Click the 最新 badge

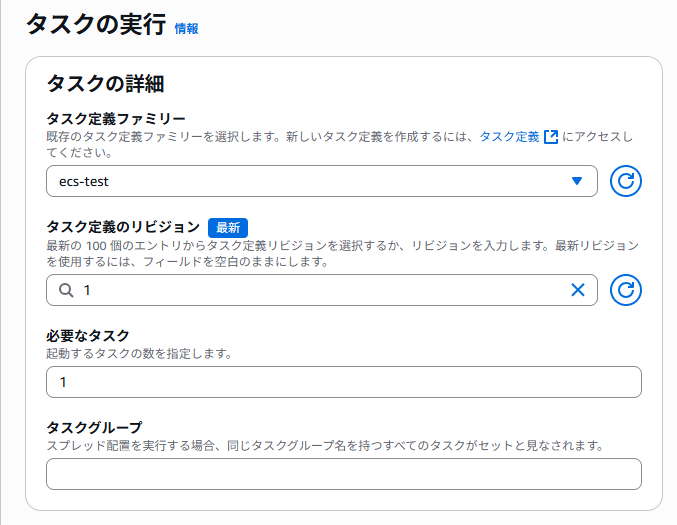click(228, 228)
